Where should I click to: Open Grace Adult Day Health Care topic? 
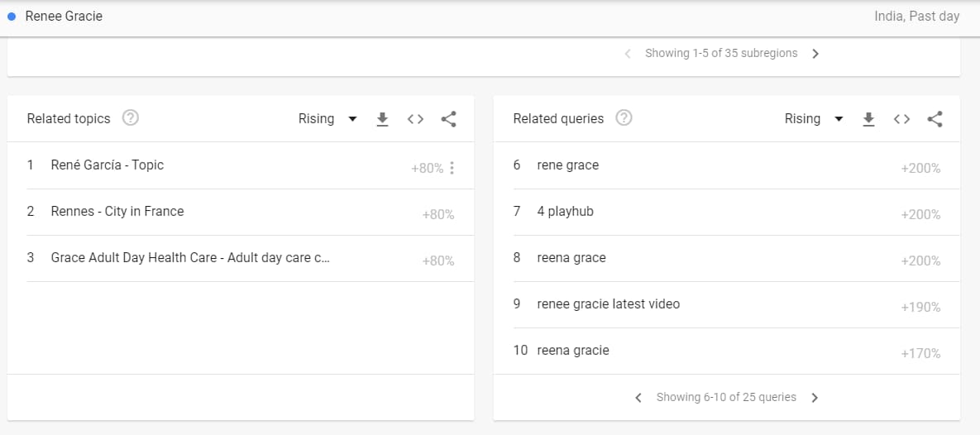(192, 258)
